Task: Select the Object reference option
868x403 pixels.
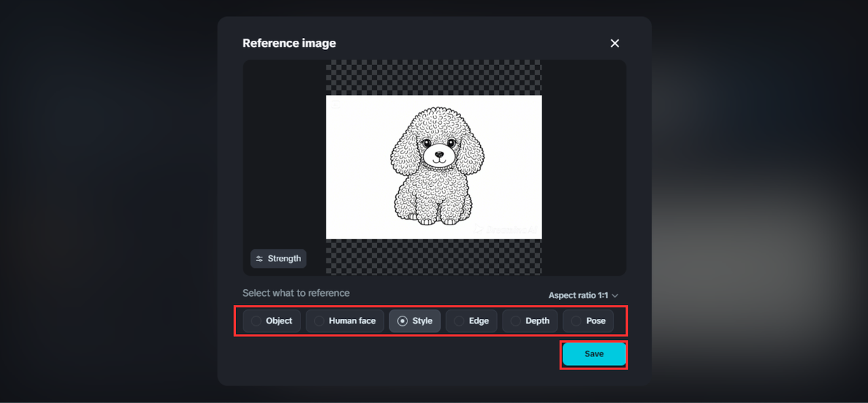Action: click(271, 321)
